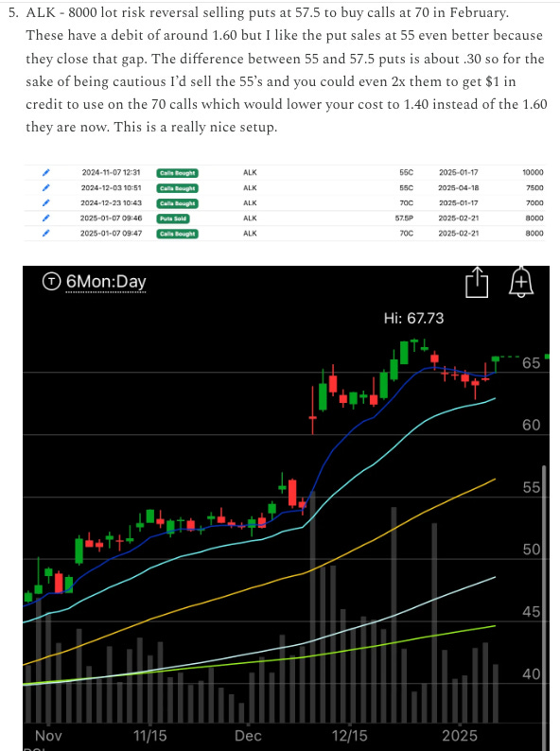Click the Calls Bought badge dated 2025-01-07 09:47
Screen dimensions: 560x751
click(x=177, y=234)
